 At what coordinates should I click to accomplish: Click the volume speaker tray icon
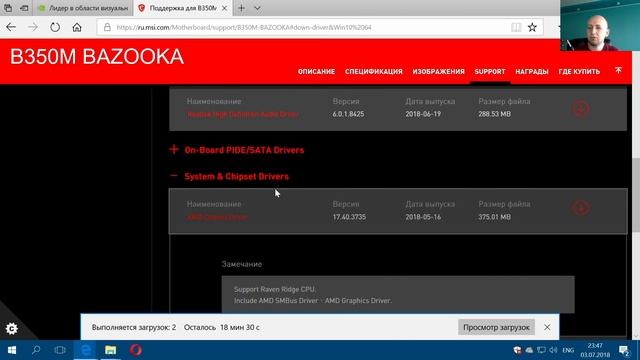coord(553,350)
